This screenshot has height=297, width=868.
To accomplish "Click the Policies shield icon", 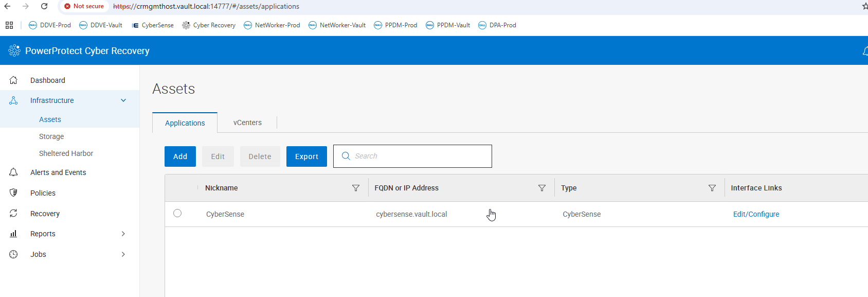I will pos(13,193).
